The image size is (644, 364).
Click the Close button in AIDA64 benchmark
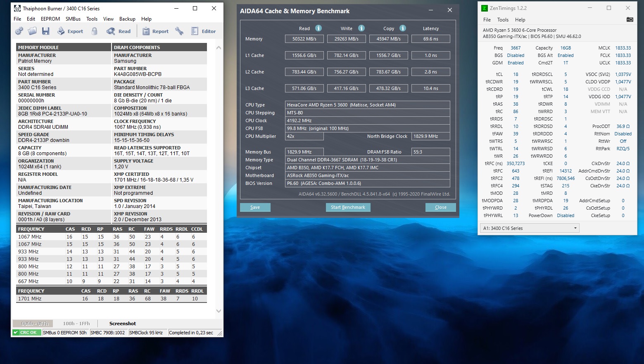tap(441, 207)
